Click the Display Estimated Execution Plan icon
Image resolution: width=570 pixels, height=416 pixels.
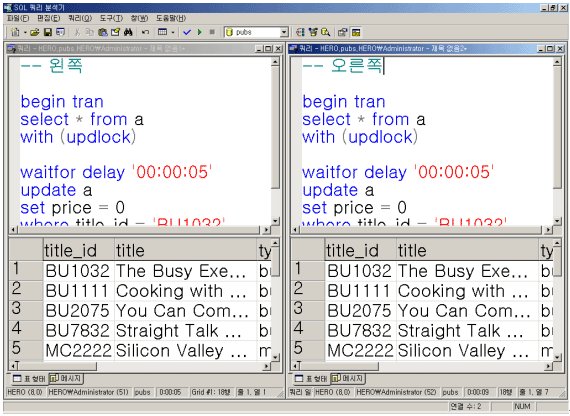(300, 32)
